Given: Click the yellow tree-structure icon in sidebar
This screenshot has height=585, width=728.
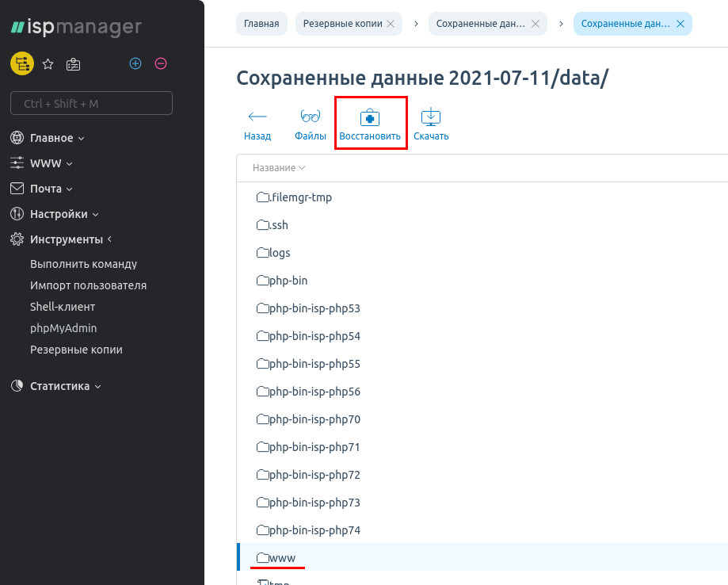Looking at the screenshot, I should coord(21,64).
